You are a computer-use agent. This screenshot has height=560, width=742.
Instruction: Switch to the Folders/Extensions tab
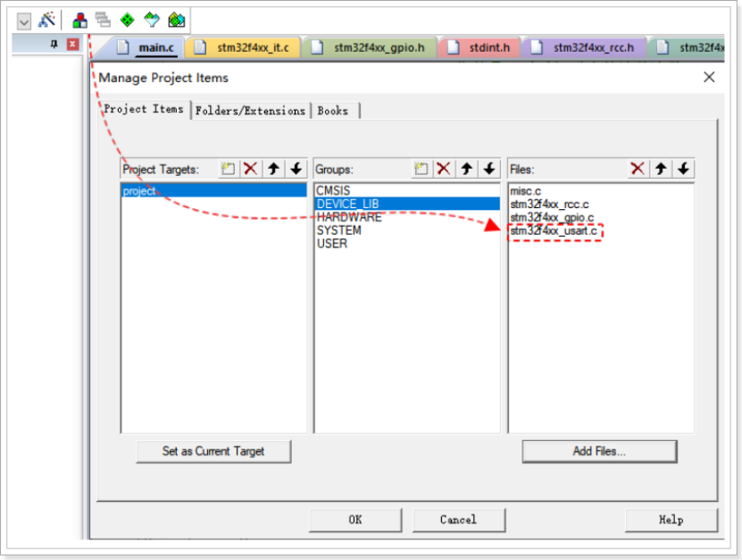click(250, 111)
